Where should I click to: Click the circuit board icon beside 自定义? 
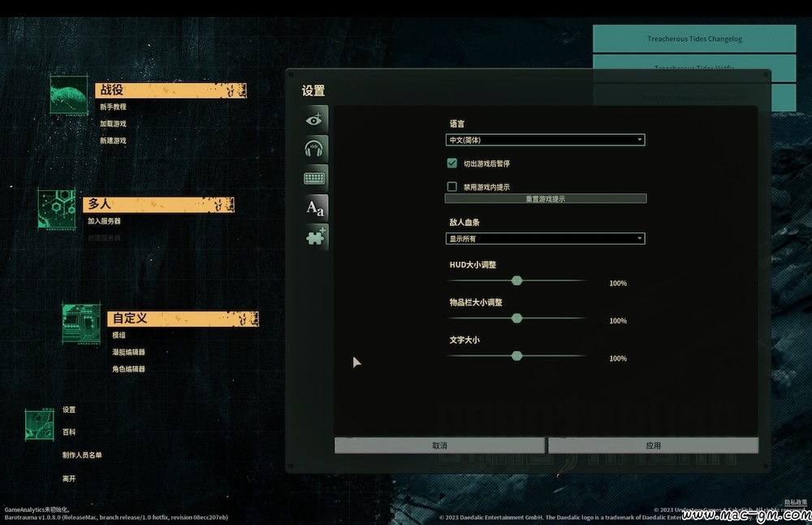coord(81,324)
